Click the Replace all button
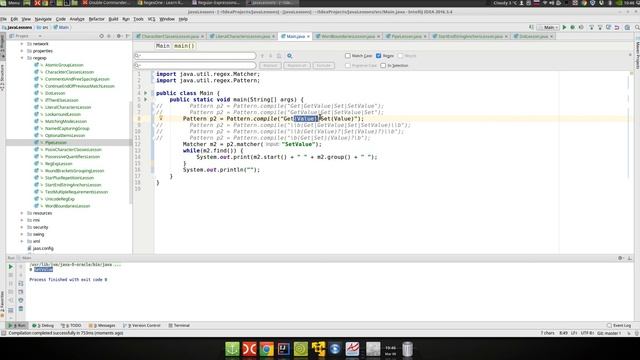Image resolution: width=640 pixels, height=360 pixels. (297, 65)
